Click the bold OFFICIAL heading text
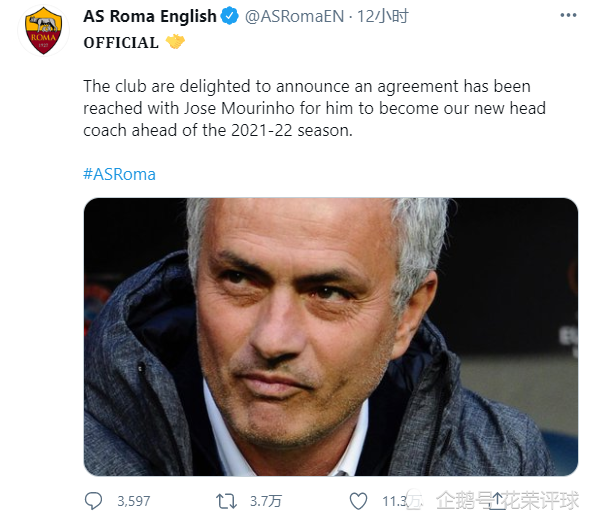 (x=121, y=43)
